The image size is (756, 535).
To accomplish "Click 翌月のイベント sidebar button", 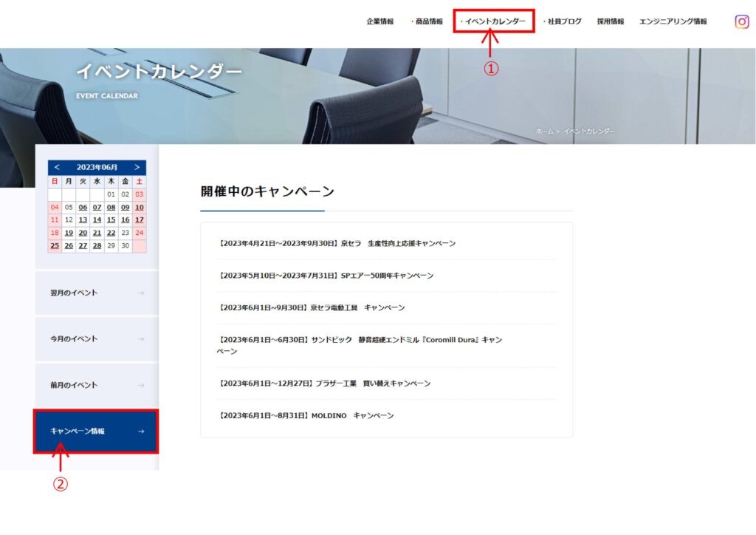I will pos(97,293).
